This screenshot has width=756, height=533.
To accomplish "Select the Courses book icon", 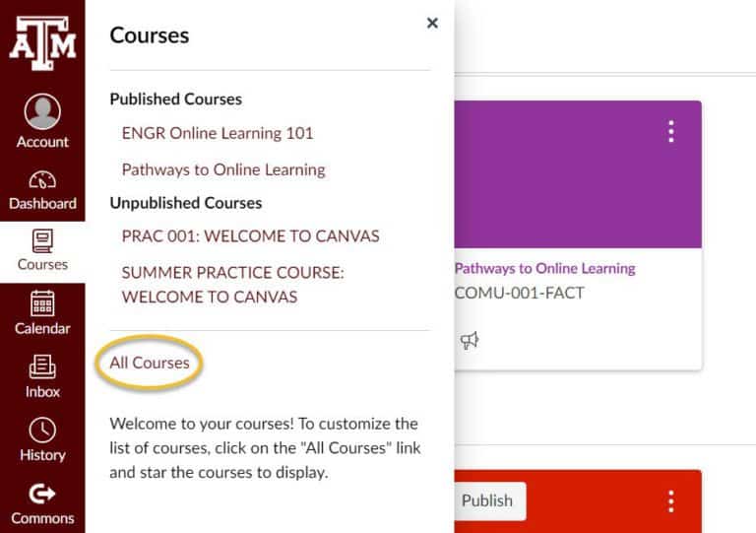I will (42, 240).
